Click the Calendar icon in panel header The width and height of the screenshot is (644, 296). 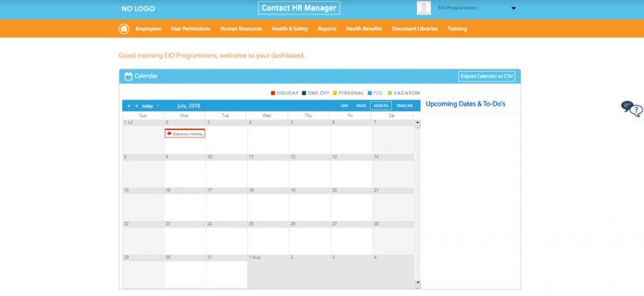128,76
